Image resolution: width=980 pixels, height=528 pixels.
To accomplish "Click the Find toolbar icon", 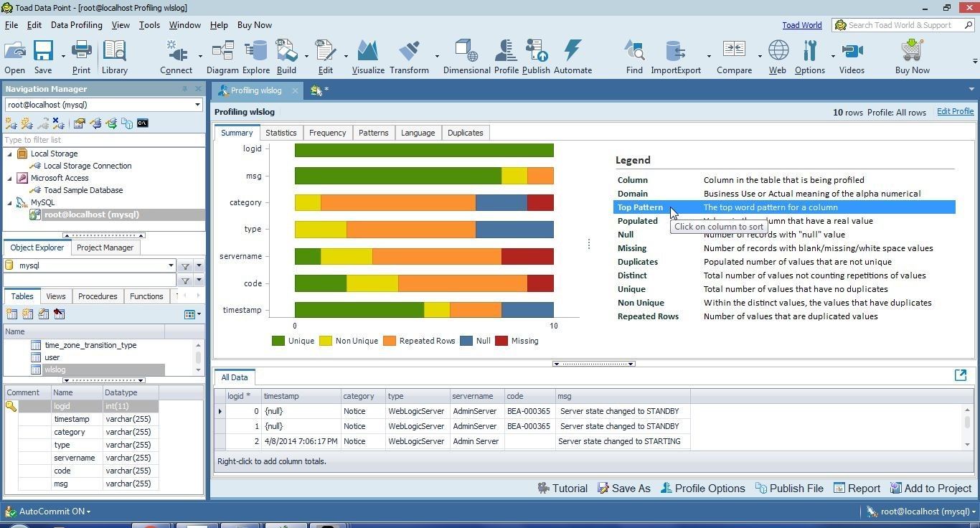I will coord(634,51).
